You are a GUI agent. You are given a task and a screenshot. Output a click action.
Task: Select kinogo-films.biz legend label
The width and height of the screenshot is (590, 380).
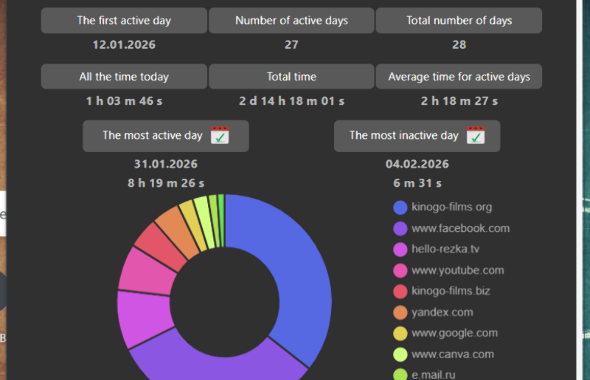(x=451, y=291)
